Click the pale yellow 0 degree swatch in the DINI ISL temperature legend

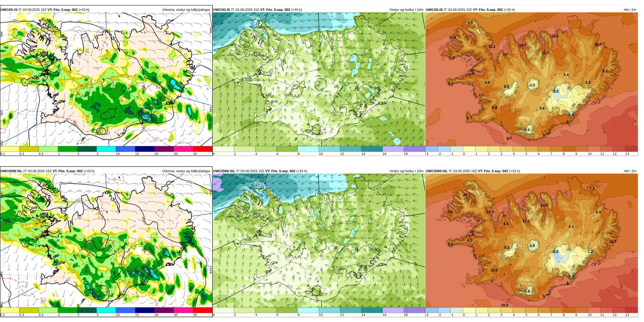point(469,310)
